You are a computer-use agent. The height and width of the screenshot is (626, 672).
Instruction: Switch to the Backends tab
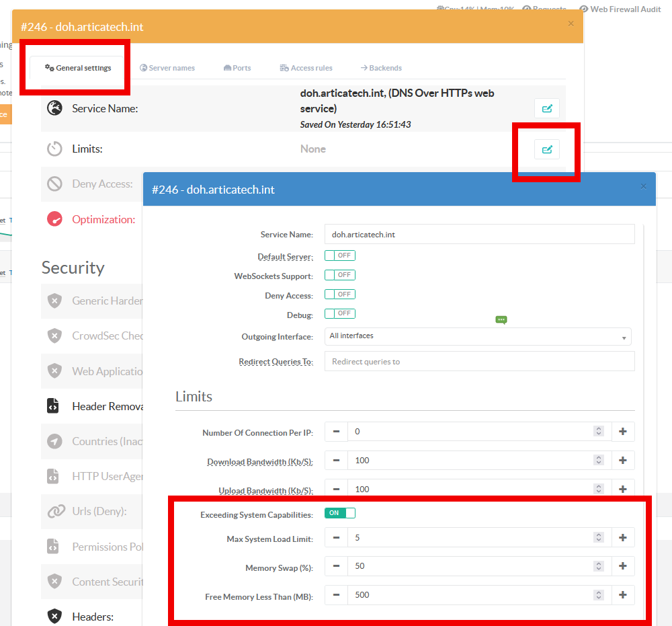click(381, 68)
